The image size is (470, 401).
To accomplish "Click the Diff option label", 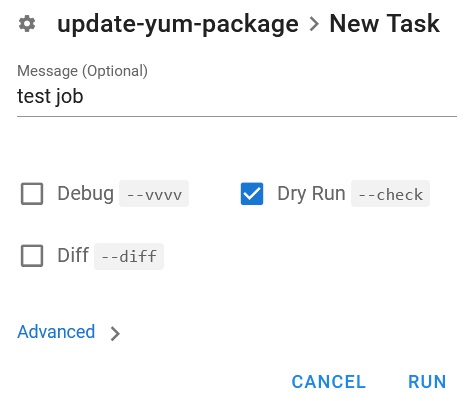I will coord(73,256).
